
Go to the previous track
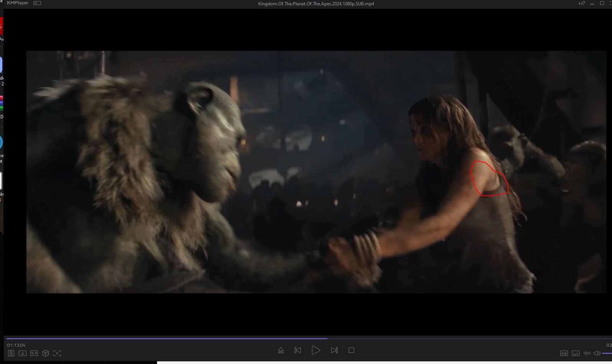pyautogui.click(x=298, y=350)
